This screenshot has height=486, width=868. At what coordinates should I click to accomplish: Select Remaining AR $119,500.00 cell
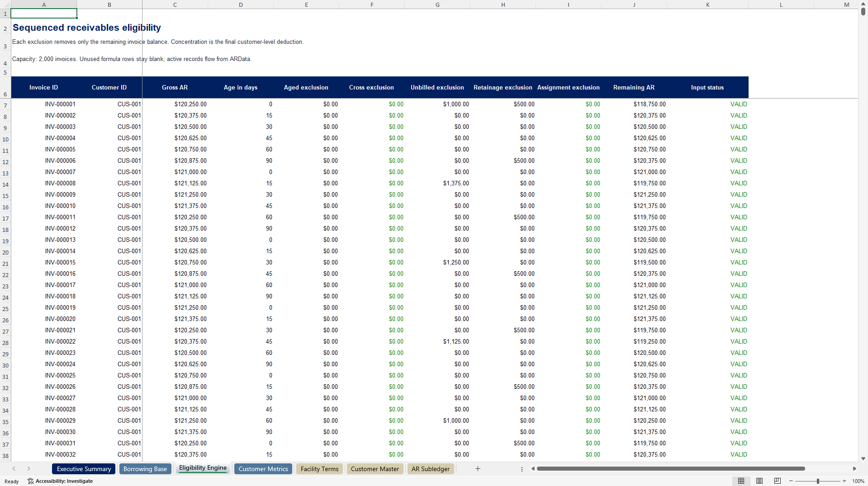click(x=634, y=262)
